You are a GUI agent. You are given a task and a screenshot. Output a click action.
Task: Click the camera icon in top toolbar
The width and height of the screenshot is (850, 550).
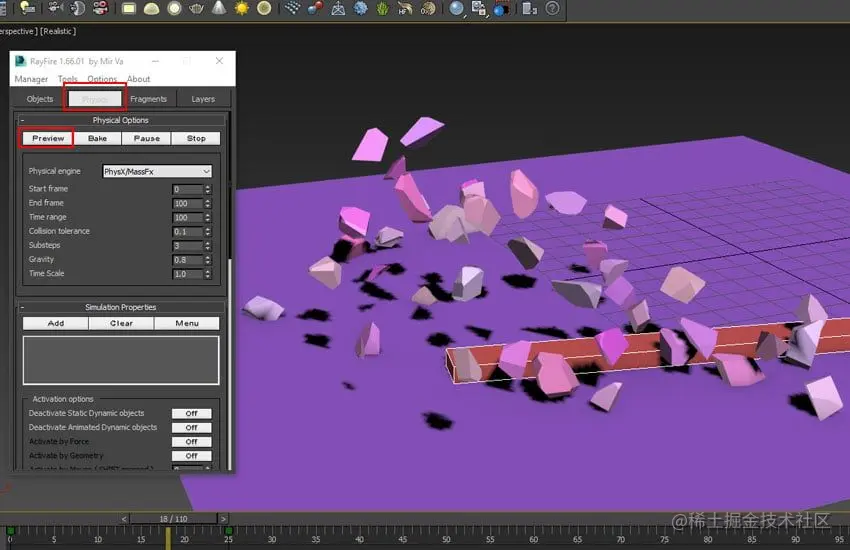tap(55, 8)
